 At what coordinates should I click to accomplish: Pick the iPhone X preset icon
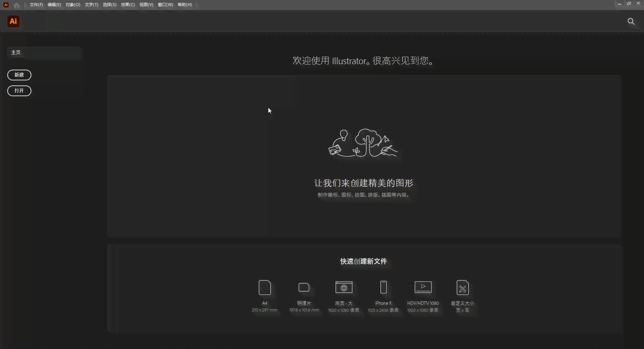pos(383,287)
